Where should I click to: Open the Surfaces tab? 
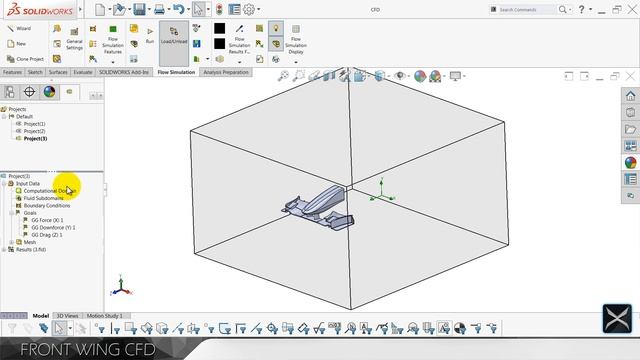[x=58, y=72]
